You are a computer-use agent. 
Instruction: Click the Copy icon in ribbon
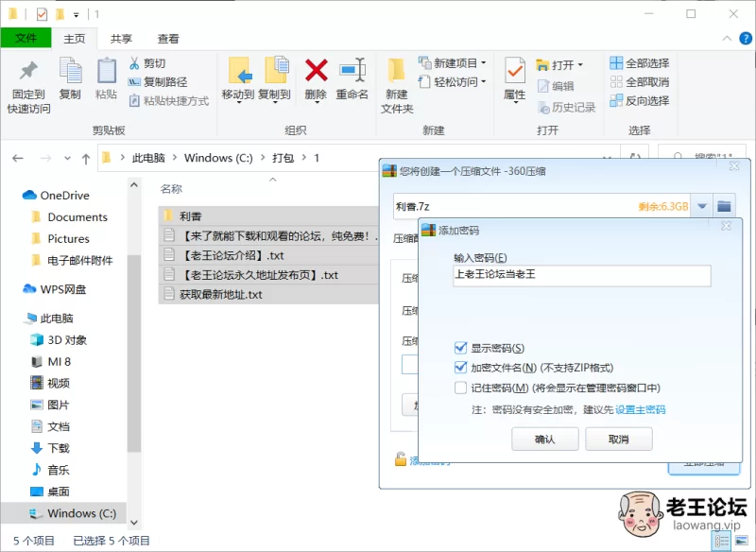click(x=70, y=72)
